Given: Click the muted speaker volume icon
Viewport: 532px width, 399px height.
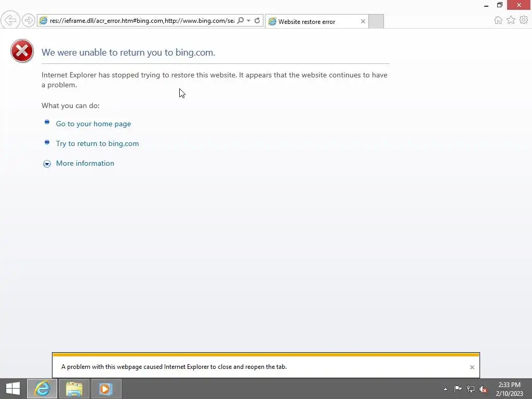Looking at the screenshot, I should point(483,389).
